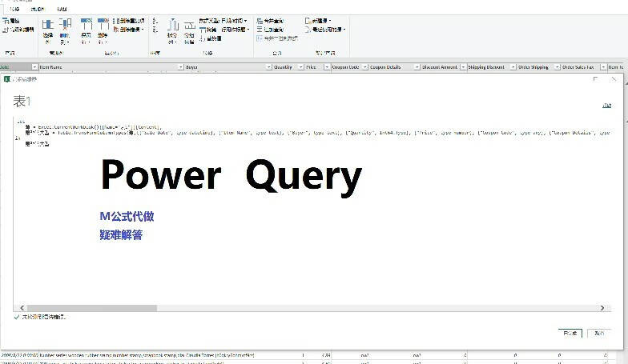Image resolution: width=628 pixels, height=364 pixels.
Task: Open query Properties in the ribbon
Action: (11, 21)
